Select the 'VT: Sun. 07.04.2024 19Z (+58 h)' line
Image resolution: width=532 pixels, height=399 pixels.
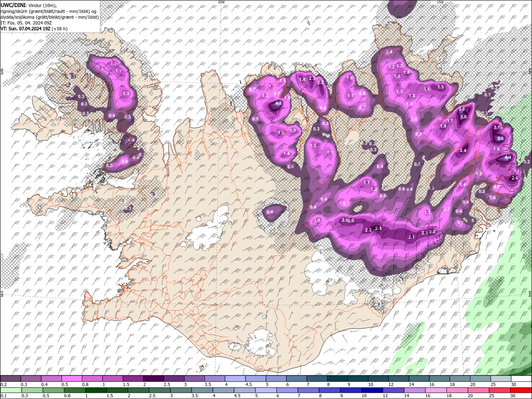tap(34, 29)
